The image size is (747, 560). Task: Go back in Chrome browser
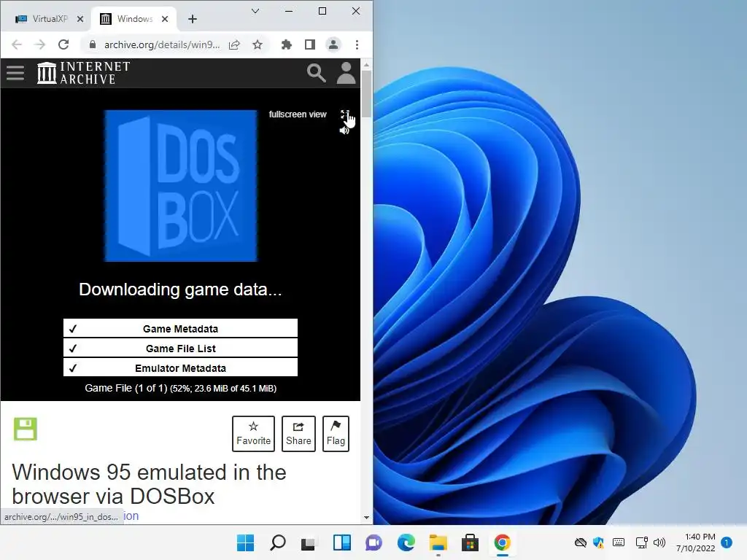(17, 44)
